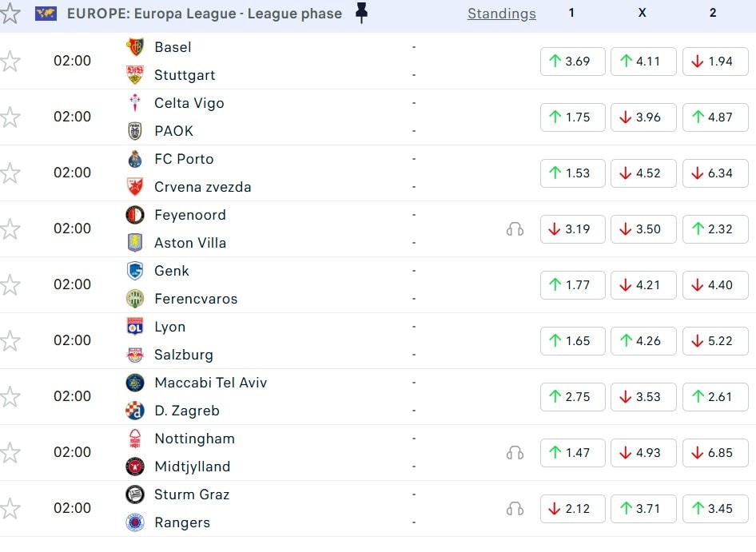Open the Standings link

click(x=501, y=14)
